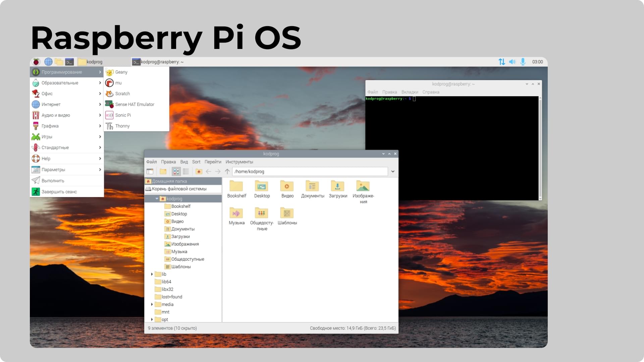The width and height of the screenshot is (644, 362).
Task: Collapse the kodprog tree node
Action: pyautogui.click(x=157, y=199)
